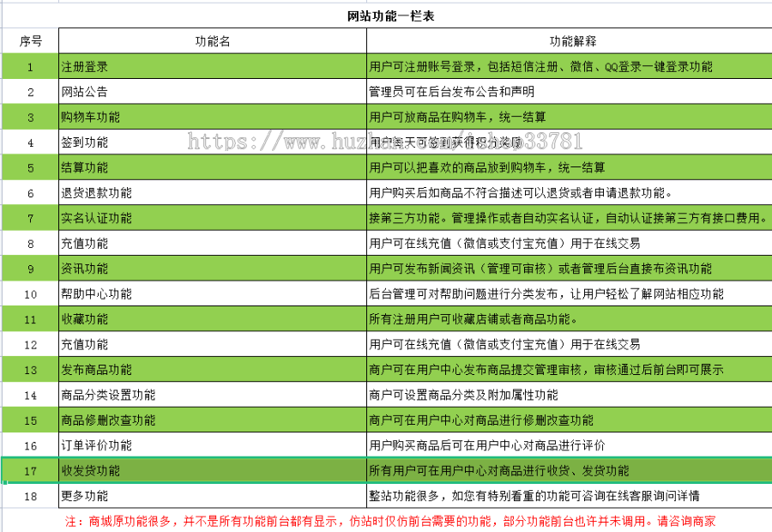Screen dimensions: 772x532
Task: Click the sequence number cell '17'
Action: 31,471
